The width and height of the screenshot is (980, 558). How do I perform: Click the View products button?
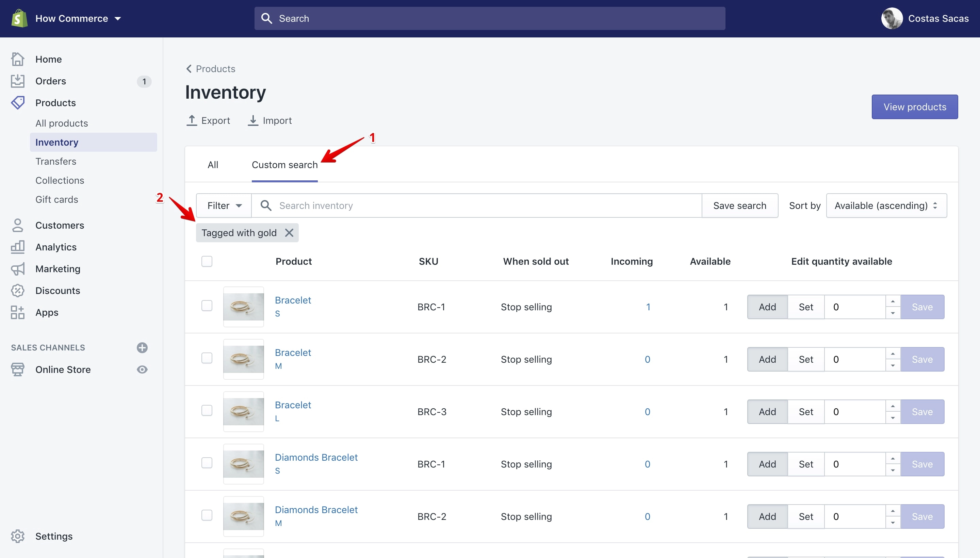click(915, 107)
